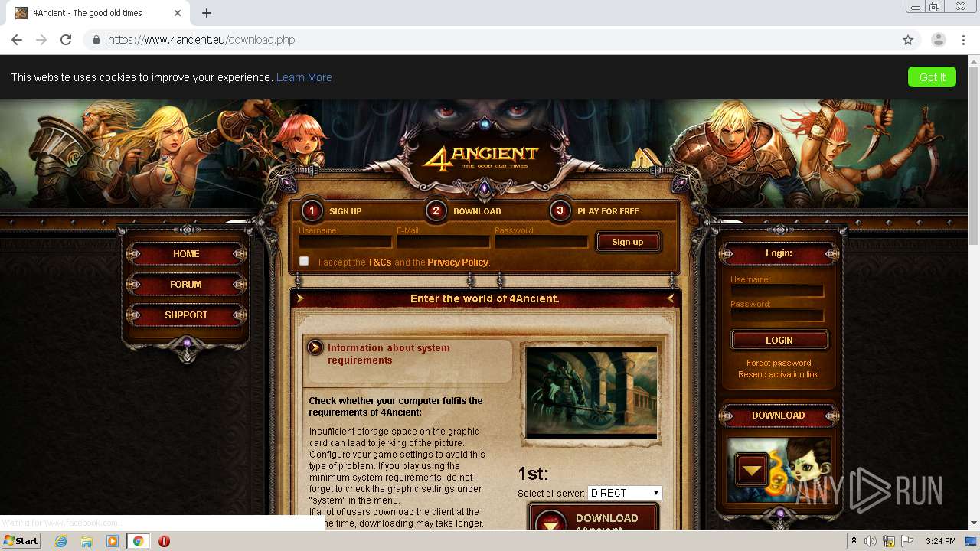Viewport: 980px width, 551px height.
Task: Open Chrome three-dot menu
Action: pyautogui.click(x=964, y=40)
